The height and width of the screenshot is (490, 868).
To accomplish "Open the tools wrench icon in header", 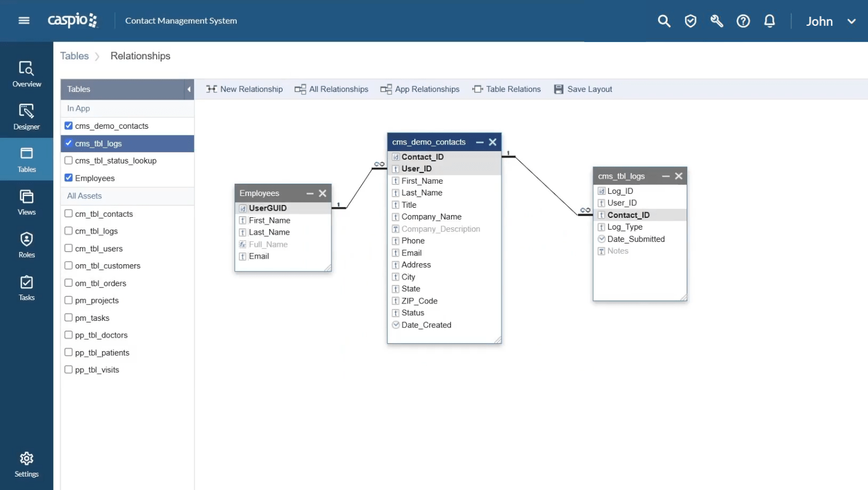I will click(716, 21).
